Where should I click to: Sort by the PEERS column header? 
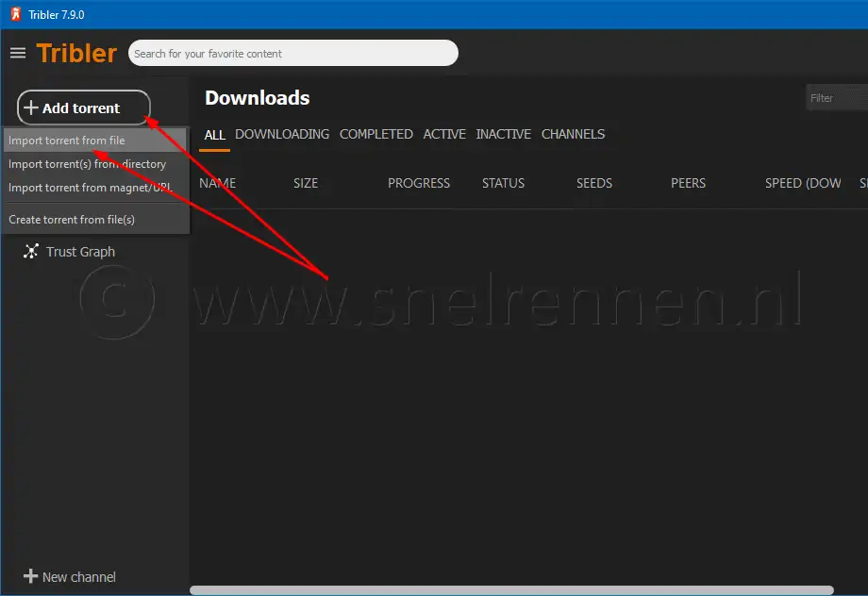688,183
